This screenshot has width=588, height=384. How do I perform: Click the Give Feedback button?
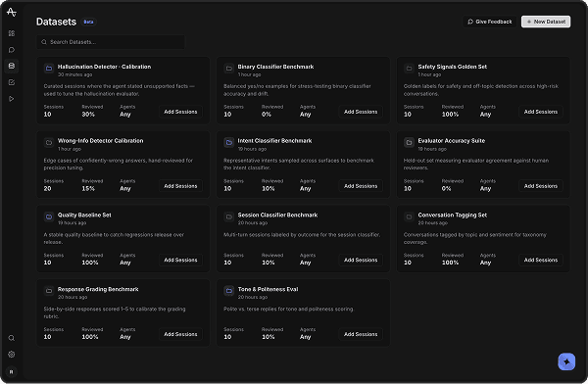tap(489, 22)
